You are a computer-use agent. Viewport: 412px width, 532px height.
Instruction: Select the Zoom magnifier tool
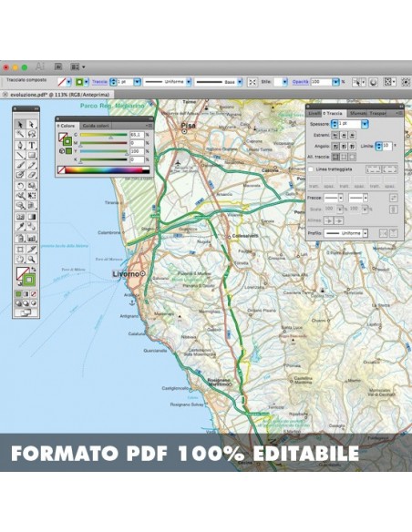click(x=32, y=260)
